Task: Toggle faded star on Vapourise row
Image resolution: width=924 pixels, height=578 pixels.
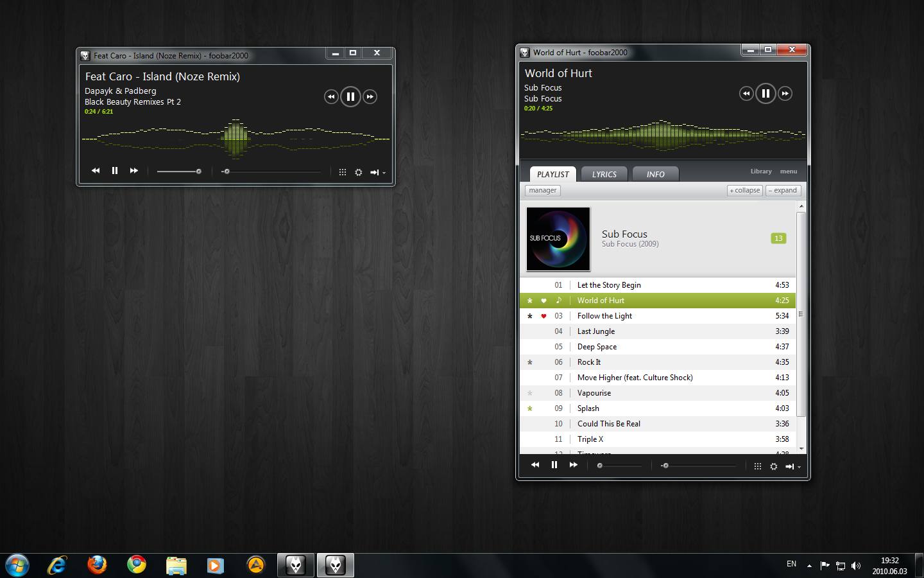Action: [530, 393]
